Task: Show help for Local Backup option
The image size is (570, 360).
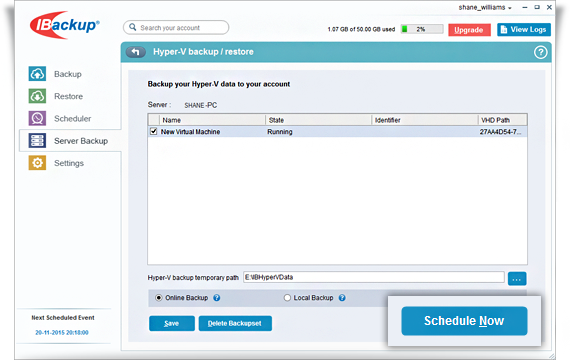Action: pyautogui.click(x=342, y=298)
